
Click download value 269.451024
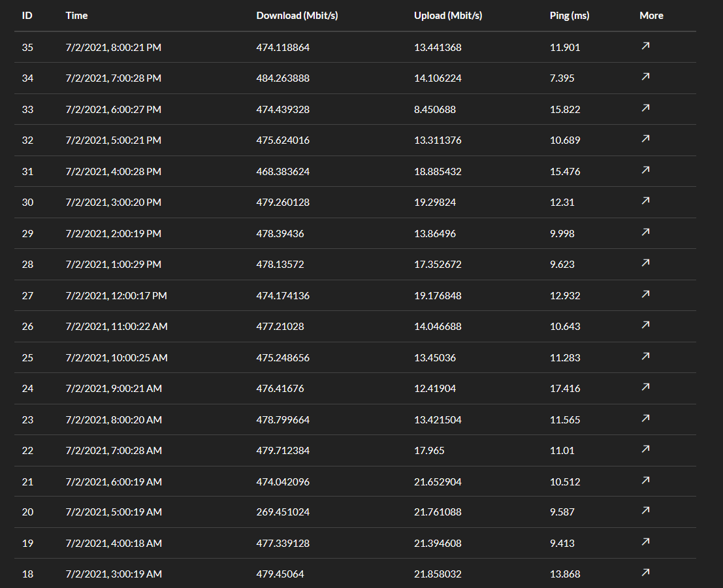click(x=283, y=512)
